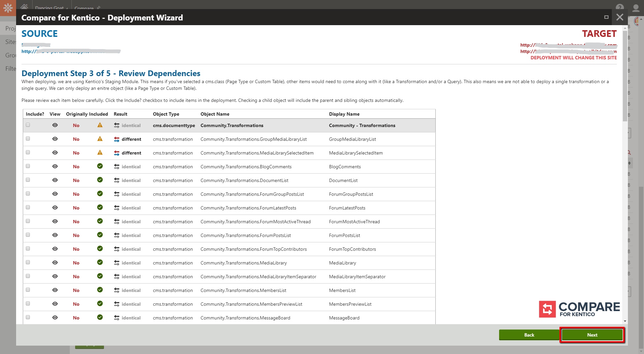Click the Object Type column header
This screenshot has height=354, width=644.
coord(166,114)
